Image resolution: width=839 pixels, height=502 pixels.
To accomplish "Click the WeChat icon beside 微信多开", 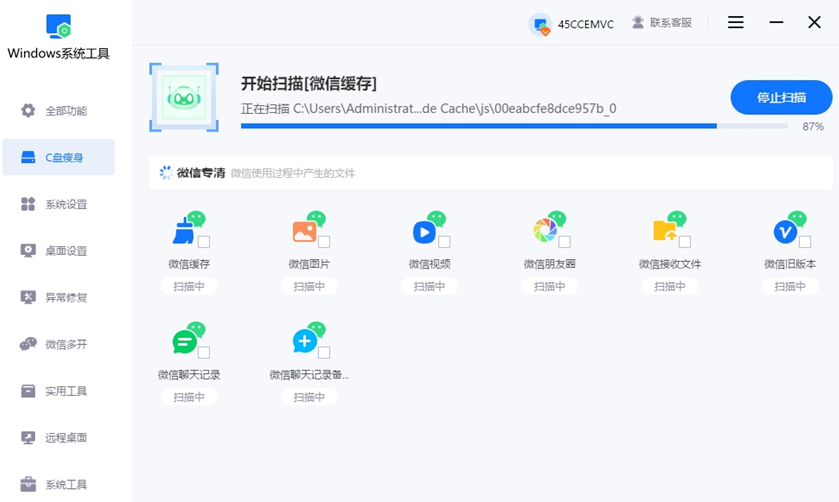I will tap(28, 344).
